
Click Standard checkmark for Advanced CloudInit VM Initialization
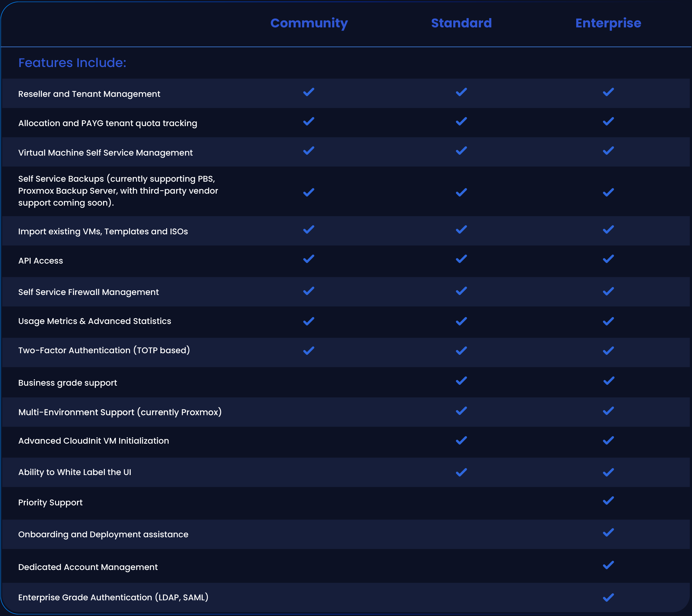pos(461,440)
